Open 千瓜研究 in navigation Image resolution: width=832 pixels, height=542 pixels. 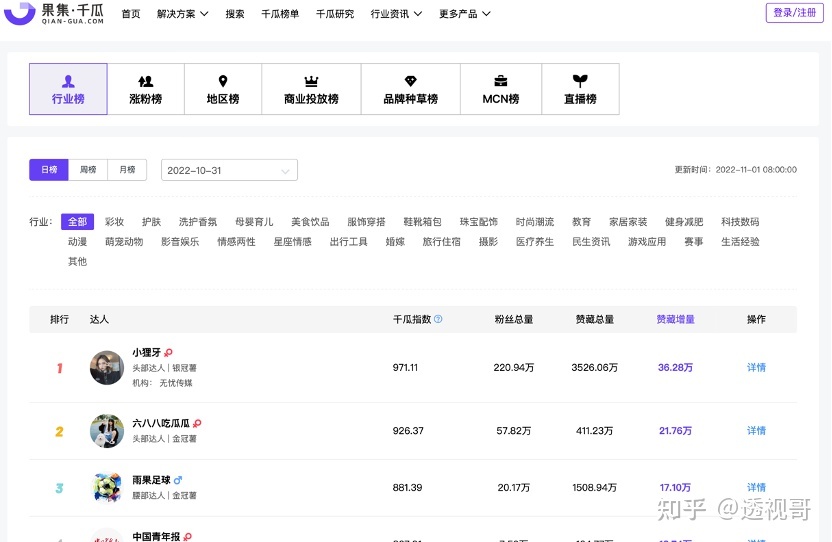click(x=335, y=14)
